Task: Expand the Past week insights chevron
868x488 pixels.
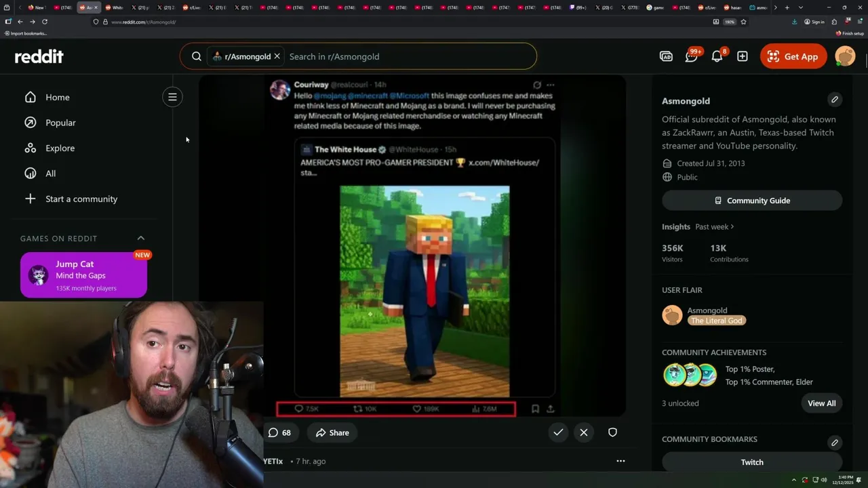Action: (x=732, y=227)
